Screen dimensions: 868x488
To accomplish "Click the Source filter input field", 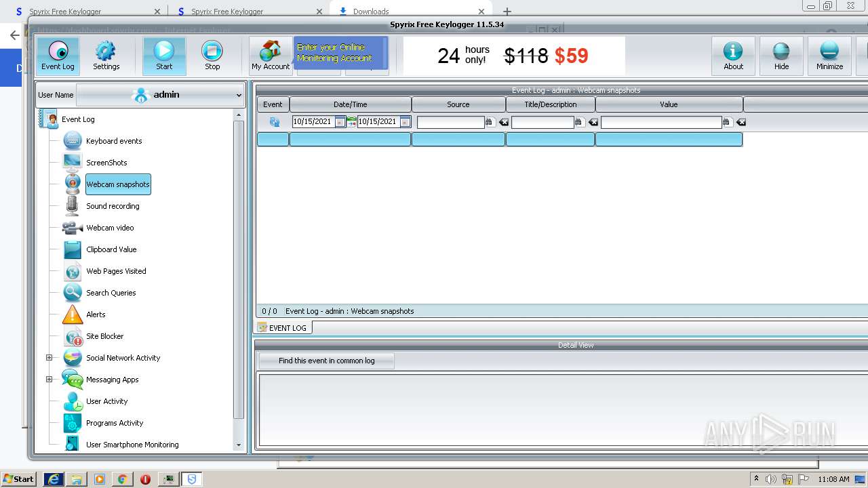I will point(451,122).
